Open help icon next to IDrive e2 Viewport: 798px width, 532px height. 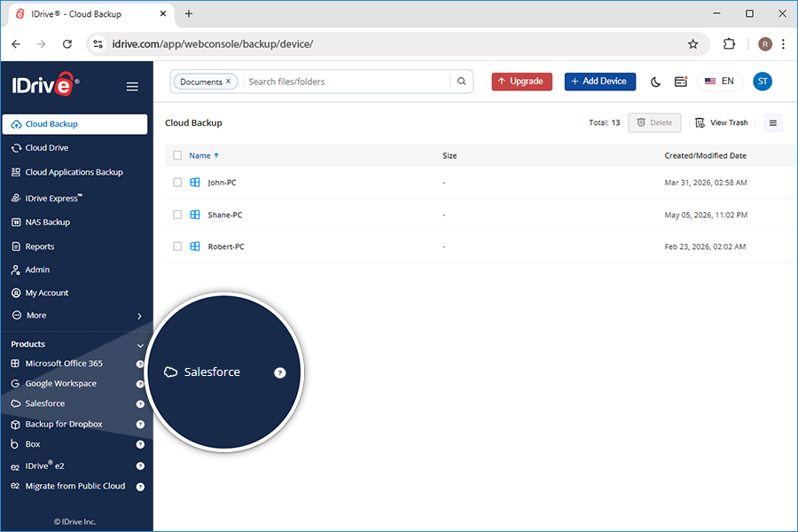140,466
